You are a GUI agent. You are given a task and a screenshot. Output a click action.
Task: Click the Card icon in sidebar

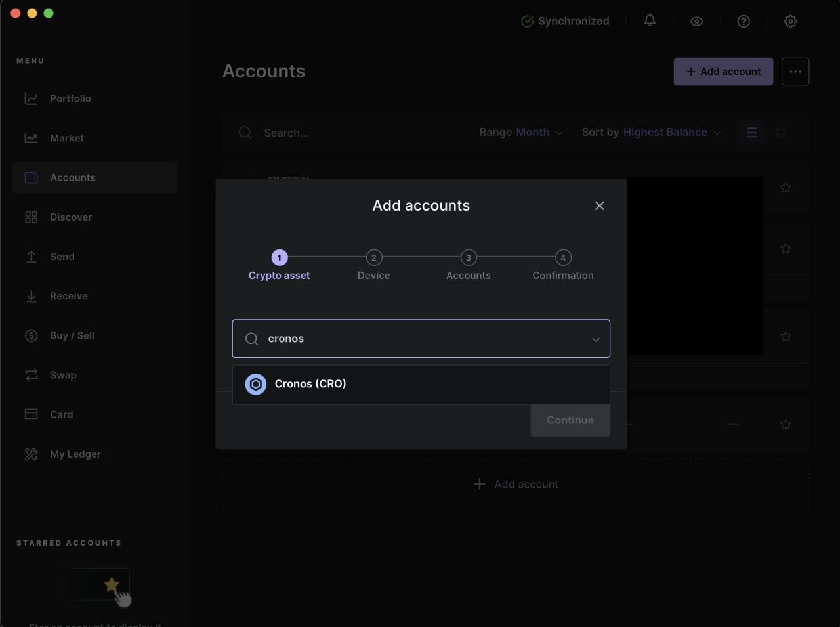click(x=31, y=414)
